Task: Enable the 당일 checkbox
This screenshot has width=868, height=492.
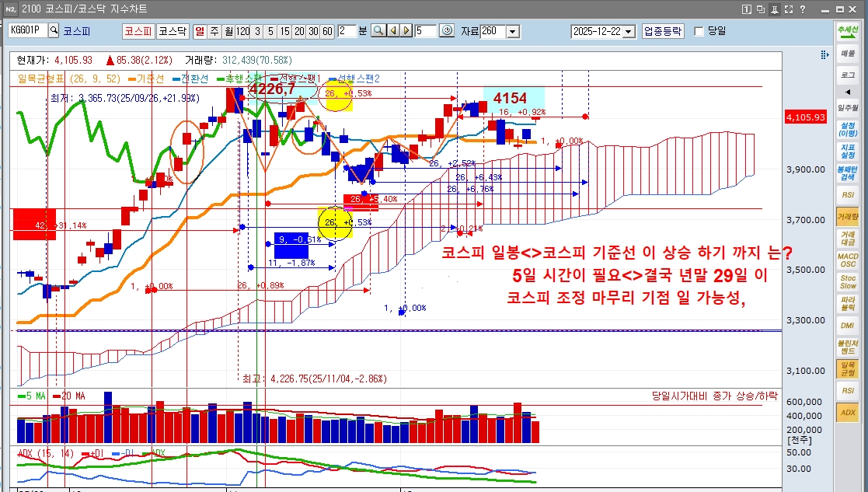Action: [699, 31]
